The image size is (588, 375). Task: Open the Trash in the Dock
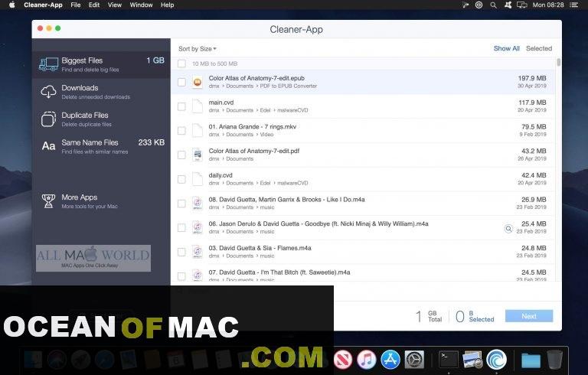[x=554, y=359]
